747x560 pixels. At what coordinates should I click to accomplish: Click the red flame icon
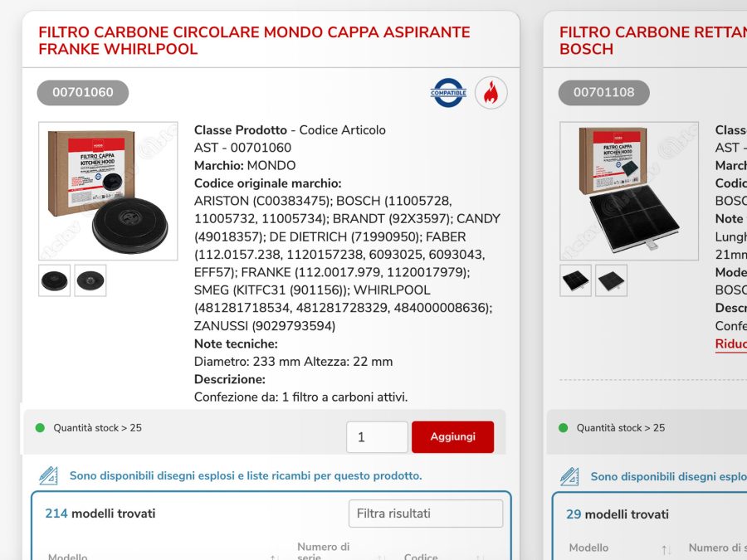[491, 92]
